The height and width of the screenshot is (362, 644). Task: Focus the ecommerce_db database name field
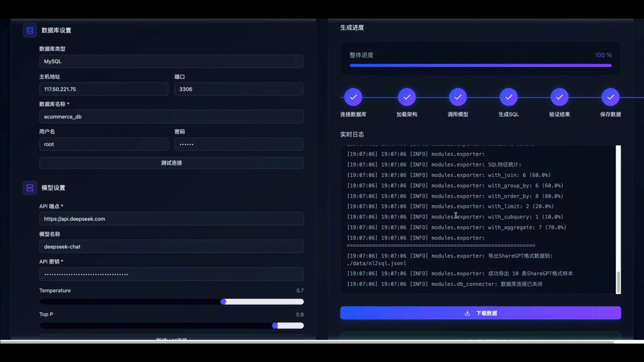171,117
